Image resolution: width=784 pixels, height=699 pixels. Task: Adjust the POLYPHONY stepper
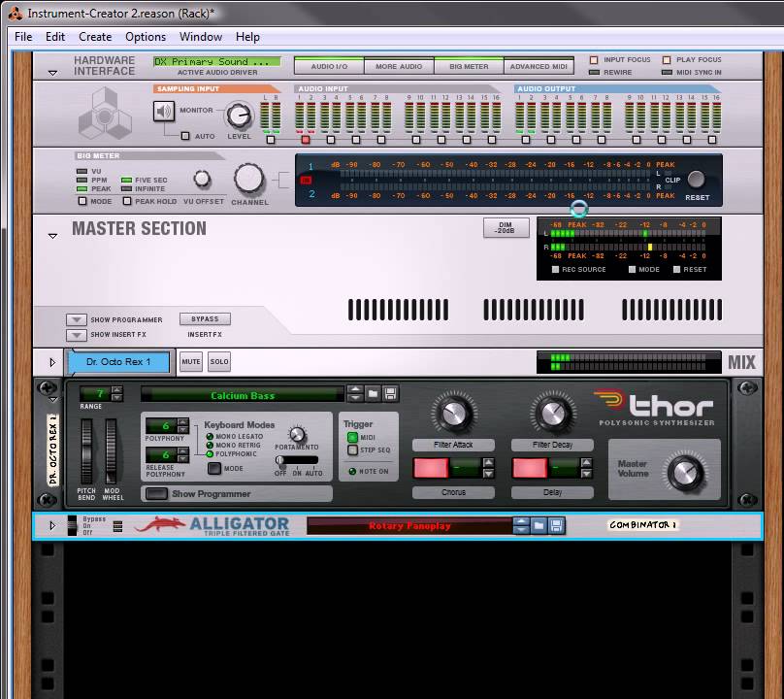(x=183, y=426)
